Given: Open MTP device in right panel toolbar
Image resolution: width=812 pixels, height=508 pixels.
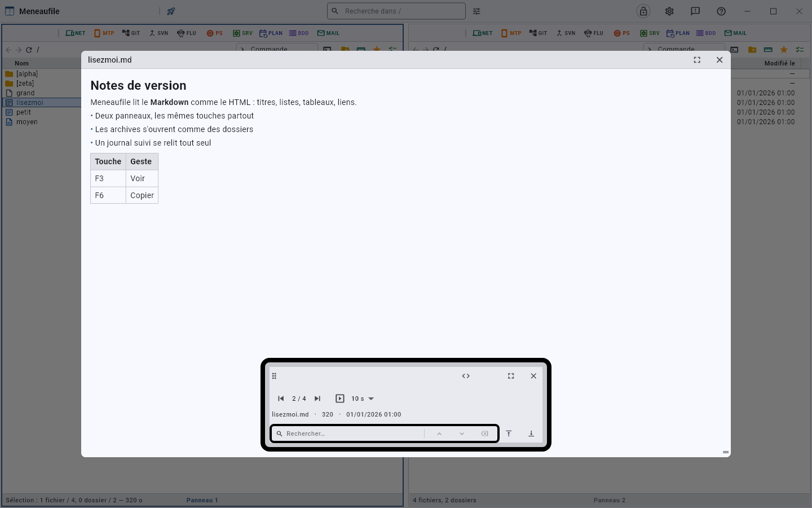Looking at the screenshot, I should coord(511,33).
